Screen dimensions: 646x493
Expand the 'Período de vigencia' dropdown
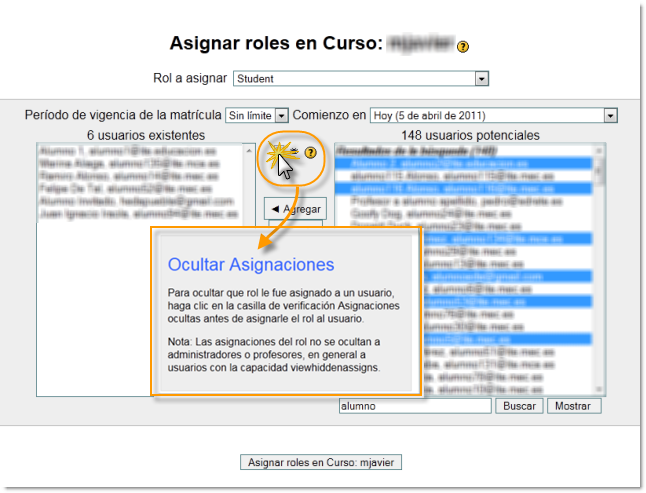pos(257,116)
